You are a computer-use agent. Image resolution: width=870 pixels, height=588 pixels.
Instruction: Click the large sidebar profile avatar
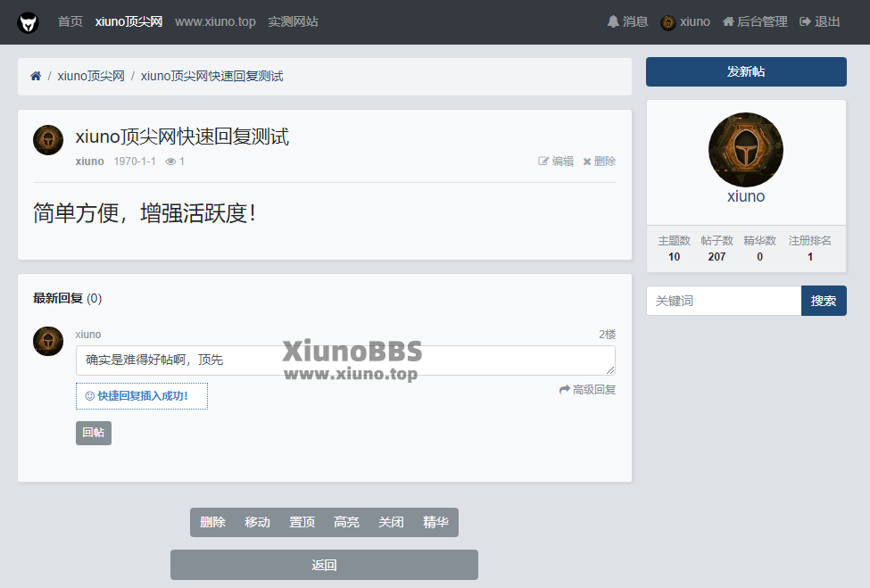pyautogui.click(x=745, y=150)
